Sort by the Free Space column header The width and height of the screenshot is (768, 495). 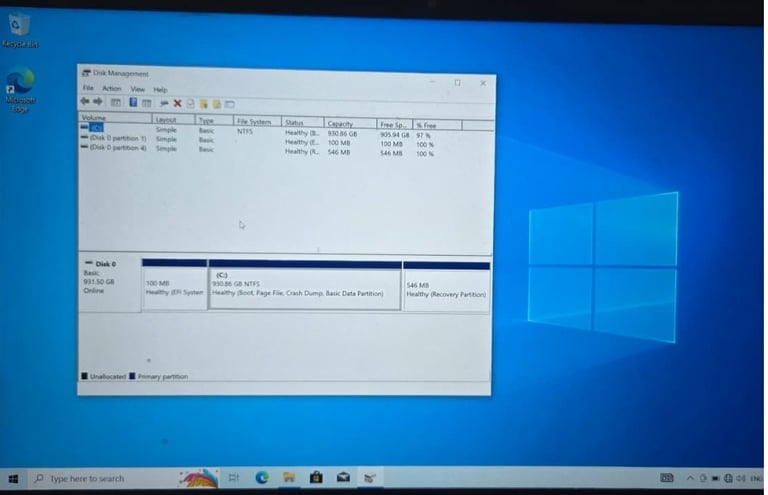395,125
